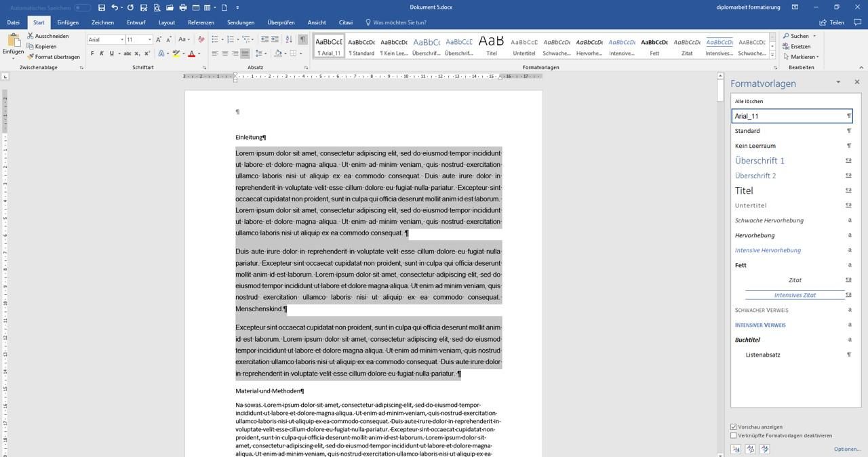This screenshot has height=457, width=868.
Task: Toggle bold formatting with the F button
Action: pyautogui.click(x=92, y=54)
